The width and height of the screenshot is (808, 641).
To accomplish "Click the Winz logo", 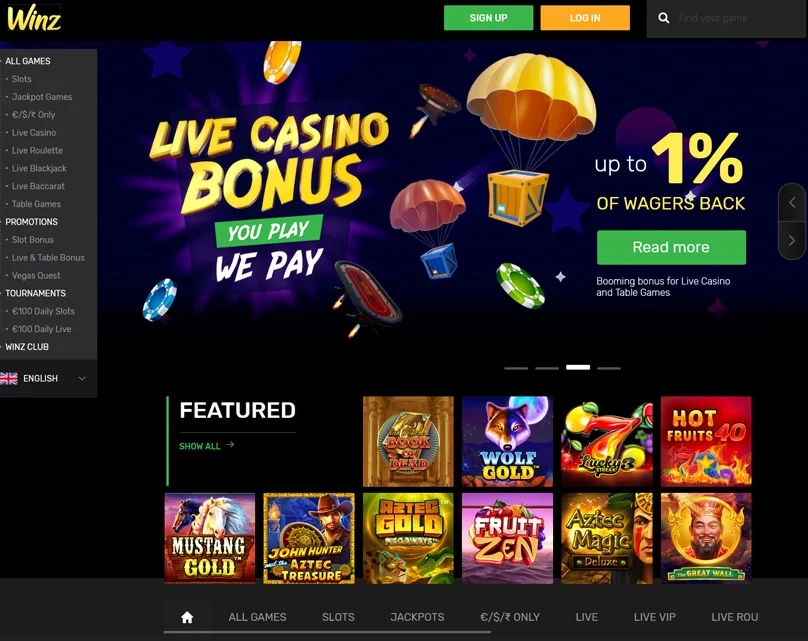I will [x=34, y=18].
